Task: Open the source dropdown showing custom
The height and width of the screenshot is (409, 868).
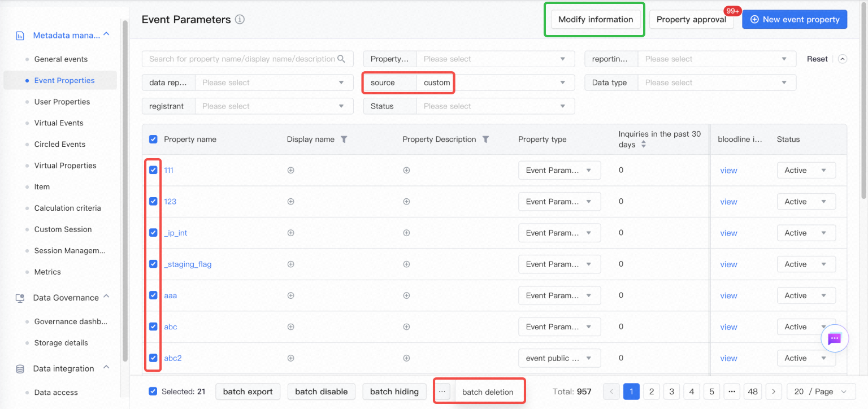Action: tap(496, 82)
